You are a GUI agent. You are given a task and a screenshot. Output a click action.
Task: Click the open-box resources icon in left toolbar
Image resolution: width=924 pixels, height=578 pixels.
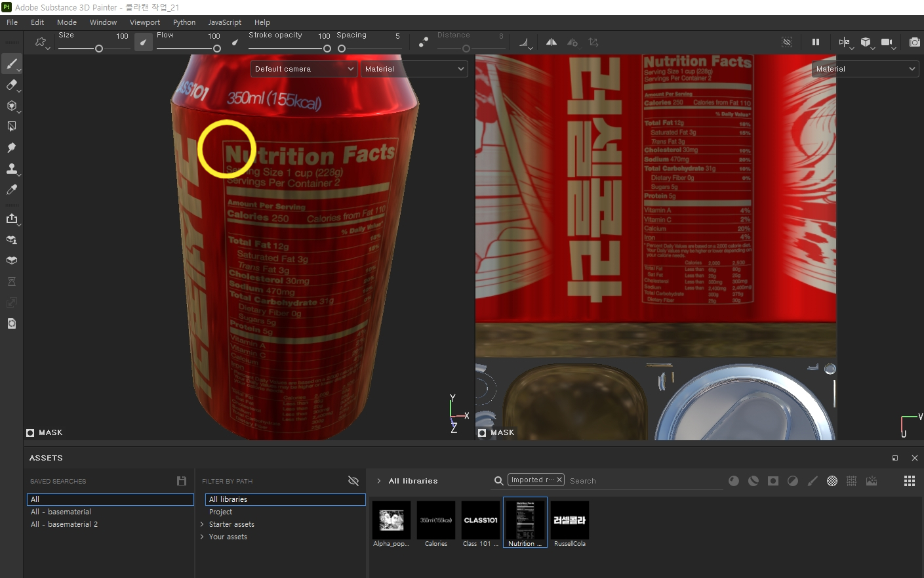coord(11,260)
